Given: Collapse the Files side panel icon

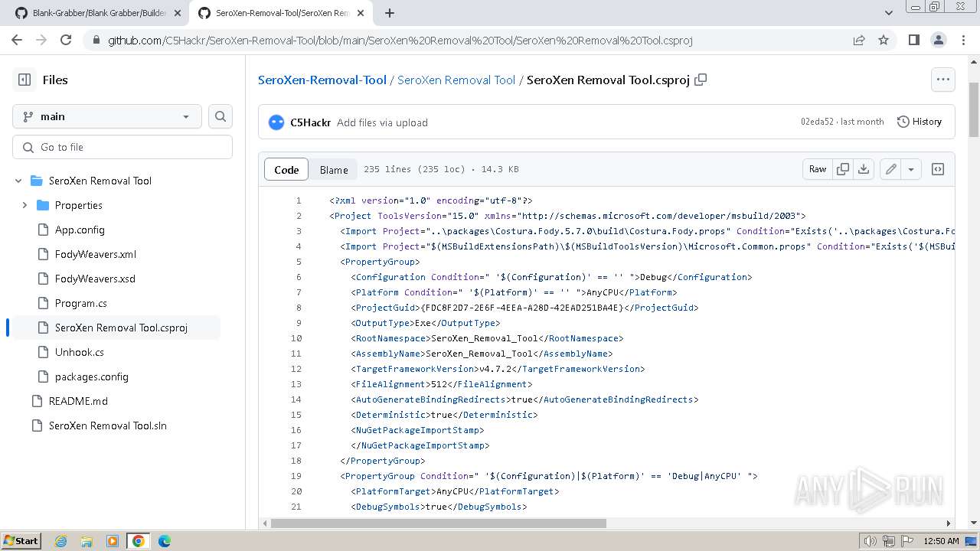Looking at the screenshot, I should tap(24, 80).
